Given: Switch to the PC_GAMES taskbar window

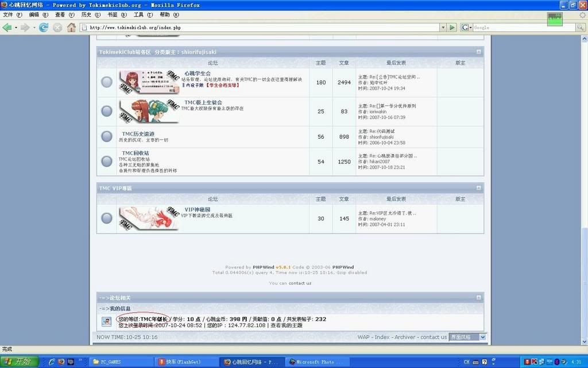Looking at the screenshot, I should tap(121, 362).
